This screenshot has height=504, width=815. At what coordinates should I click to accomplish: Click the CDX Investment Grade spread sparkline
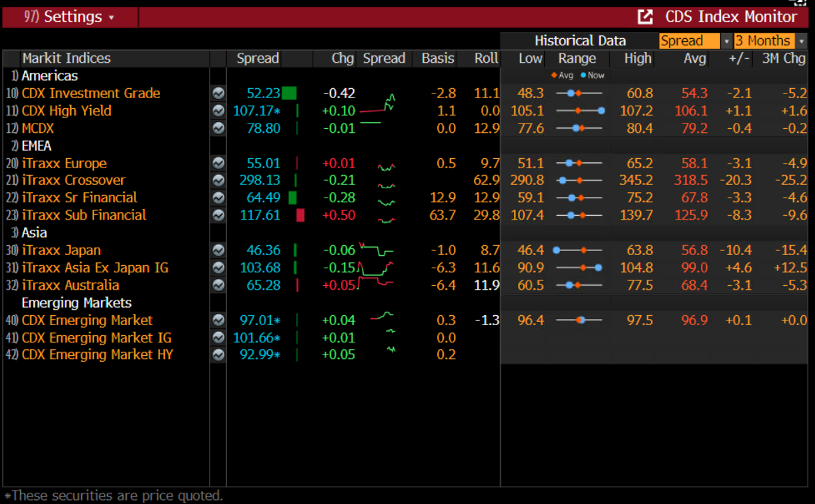pyautogui.click(x=384, y=93)
